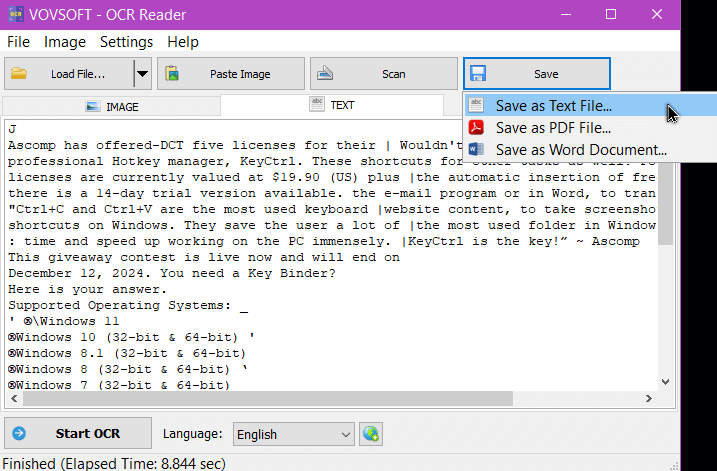Screen dimensions: 717x471
Task: Click the blue arrow Start OCR icon
Action: 19,433
